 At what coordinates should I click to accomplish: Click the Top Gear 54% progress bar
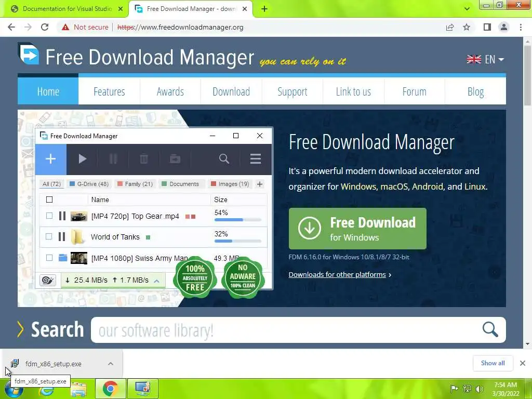click(x=238, y=220)
